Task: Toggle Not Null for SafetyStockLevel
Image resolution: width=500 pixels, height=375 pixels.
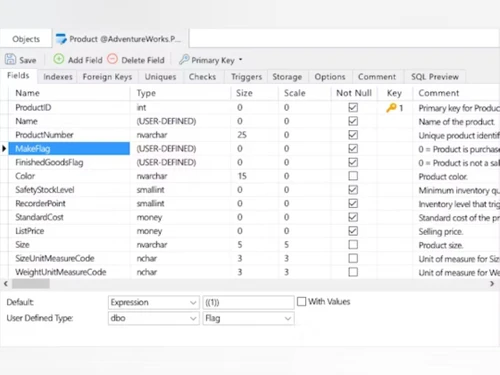Action: coord(353,190)
